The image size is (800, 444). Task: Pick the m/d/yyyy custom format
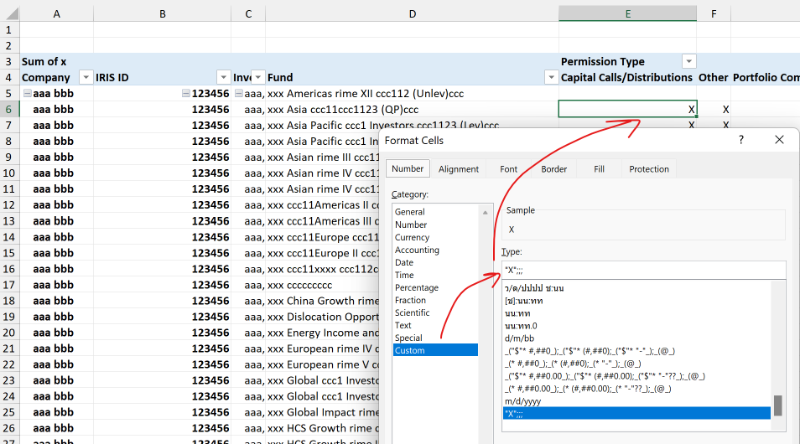pyautogui.click(x=524, y=400)
